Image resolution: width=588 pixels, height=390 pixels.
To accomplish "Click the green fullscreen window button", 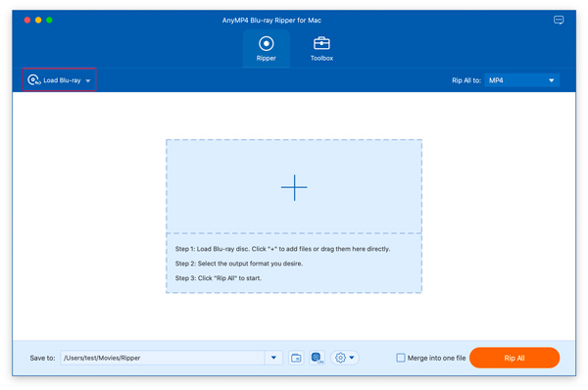I will [49, 20].
